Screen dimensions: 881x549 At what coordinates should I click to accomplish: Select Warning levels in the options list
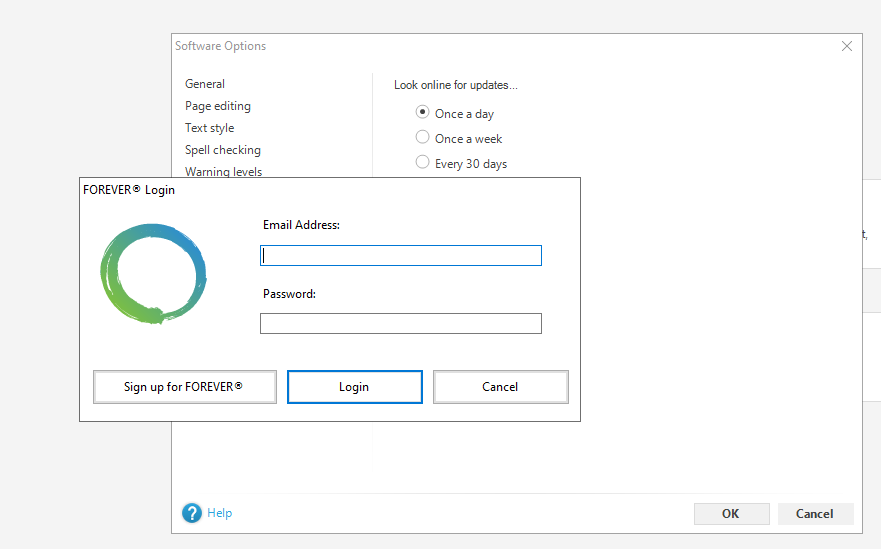click(224, 171)
